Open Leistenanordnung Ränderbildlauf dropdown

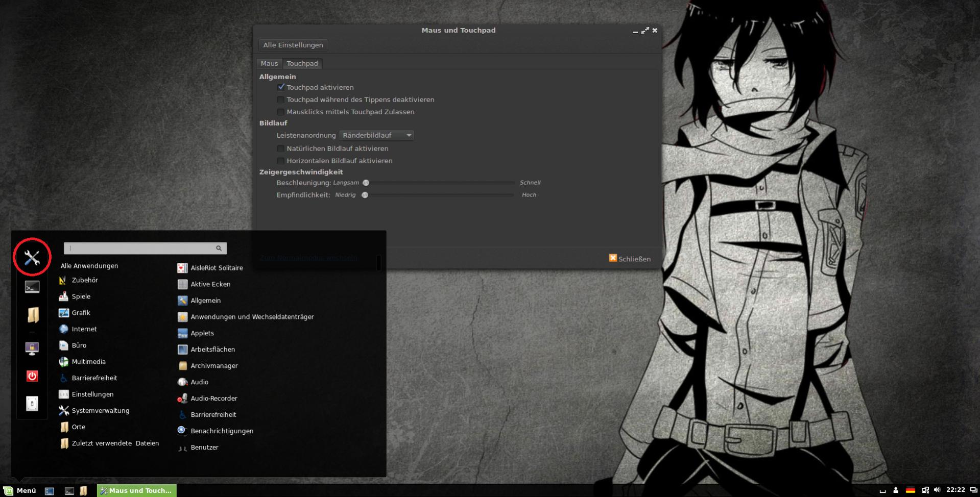(376, 135)
